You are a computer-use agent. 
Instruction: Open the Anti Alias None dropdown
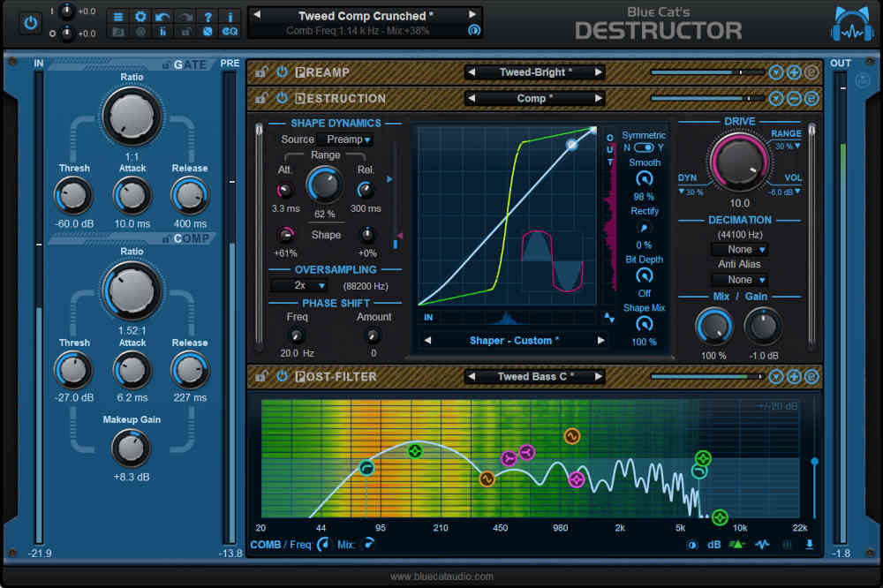(739, 279)
